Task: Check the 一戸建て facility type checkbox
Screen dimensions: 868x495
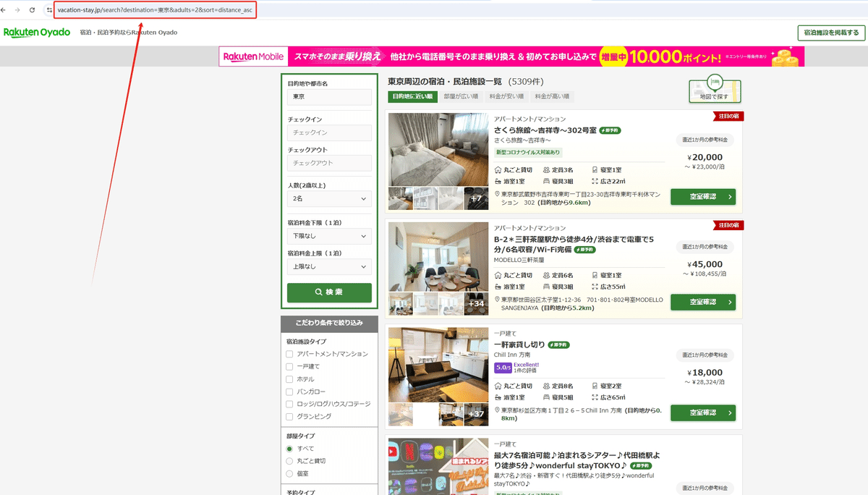Action: point(290,367)
